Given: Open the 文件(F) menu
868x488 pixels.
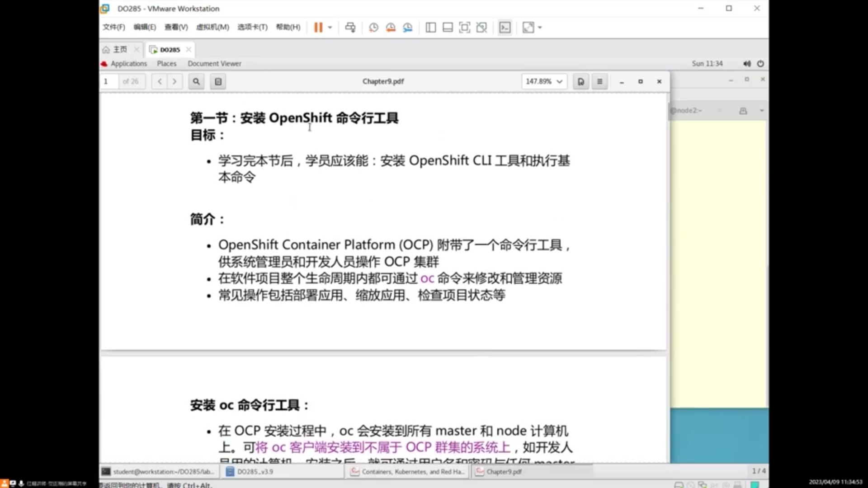Looking at the screenshot, I should 113,27.
